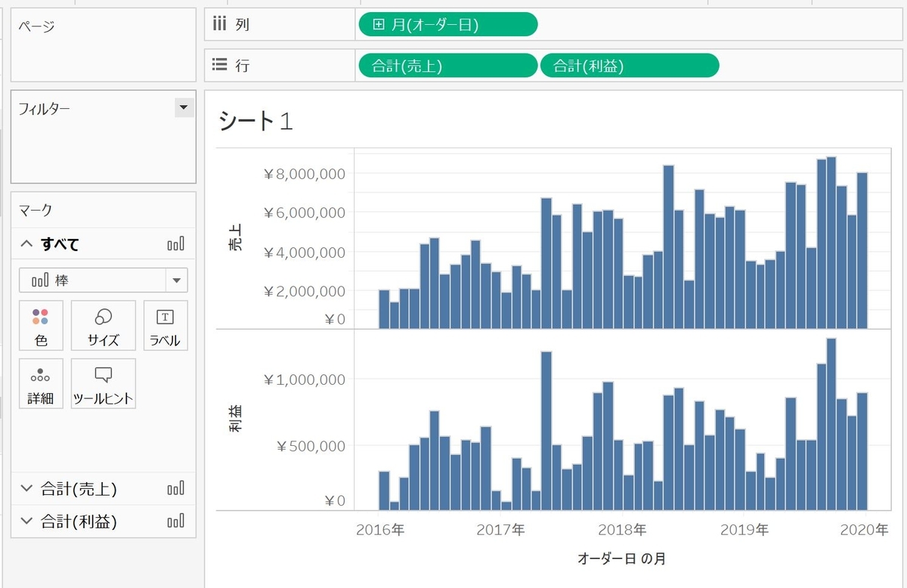This screenshot has width=907, height=588.
Task: Click the ¥8,000,000 axis label
Action: point(304,174)
